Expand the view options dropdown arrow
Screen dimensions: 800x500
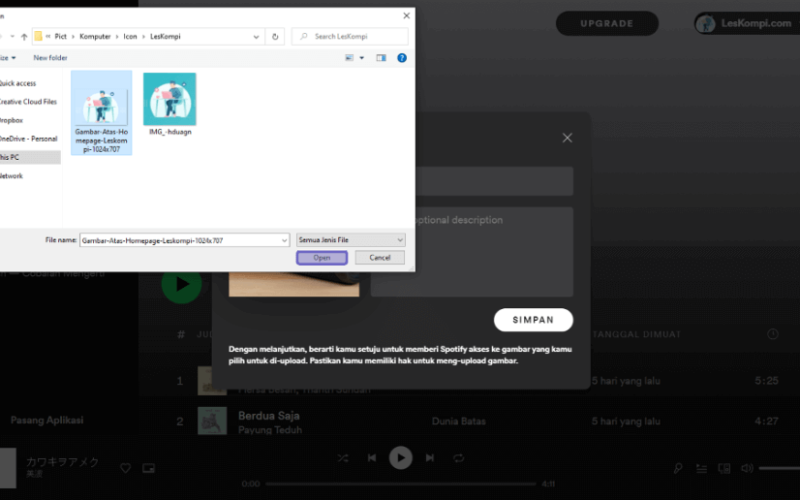click(x=362, y=58)
